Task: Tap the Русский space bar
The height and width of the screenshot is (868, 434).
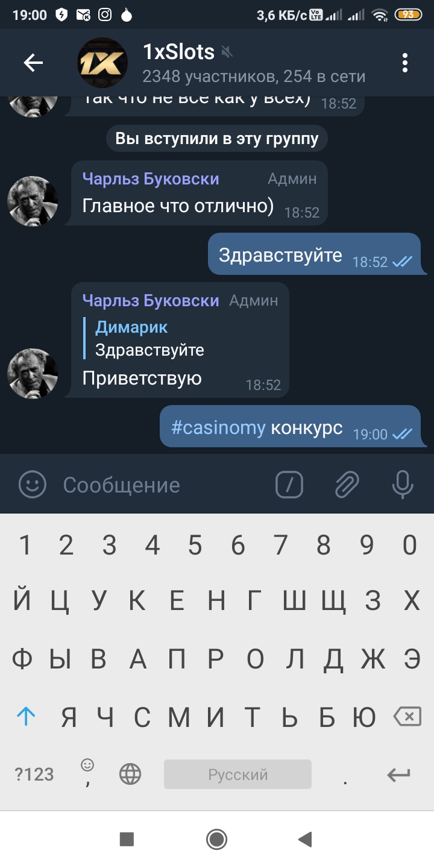Action: [x=237, y=775]
